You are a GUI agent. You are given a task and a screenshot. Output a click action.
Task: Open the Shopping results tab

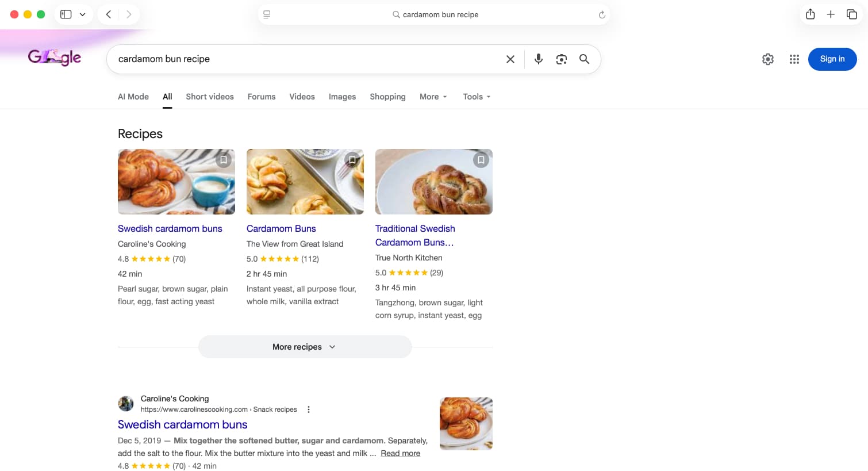387,97
